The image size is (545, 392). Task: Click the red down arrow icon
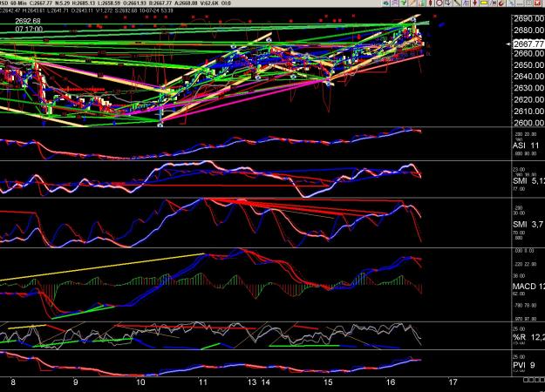click(474, 3)
